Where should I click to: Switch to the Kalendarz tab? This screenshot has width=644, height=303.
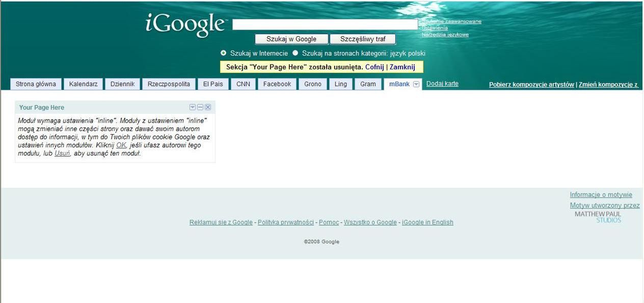click(x=84, y=84)
